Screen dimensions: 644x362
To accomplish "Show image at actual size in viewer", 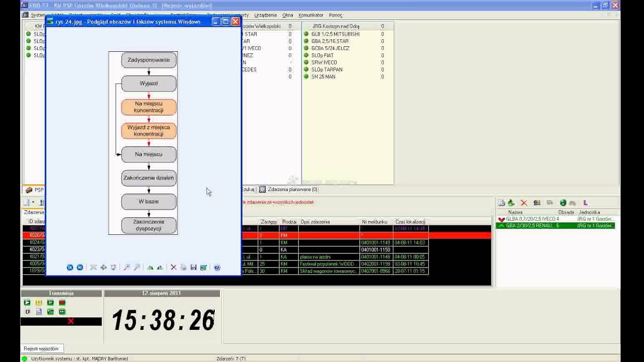I will pyautogui.click(x=103, y=267).
